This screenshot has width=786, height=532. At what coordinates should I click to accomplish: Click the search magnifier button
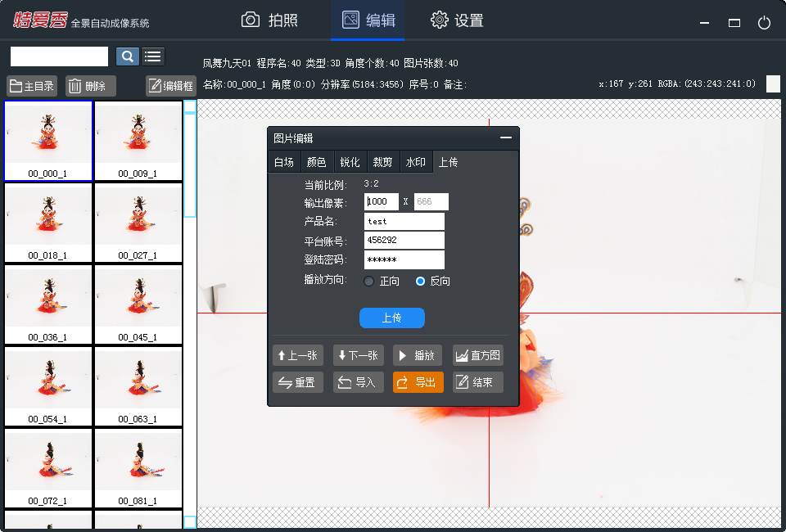coord(128,56)
